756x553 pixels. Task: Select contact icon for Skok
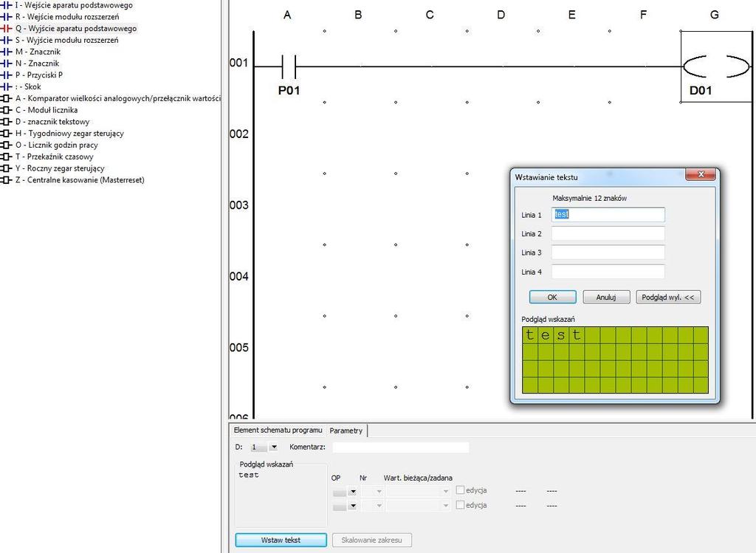(6, 87)
